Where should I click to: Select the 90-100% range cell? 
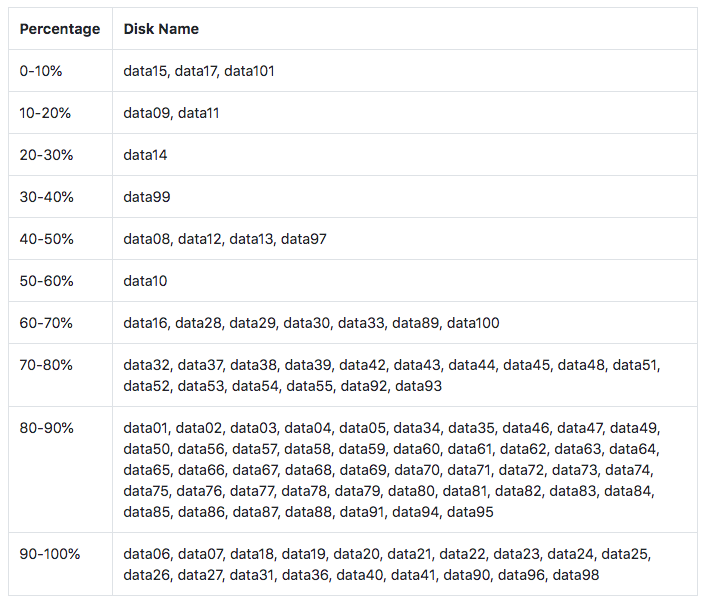(60, 564)
